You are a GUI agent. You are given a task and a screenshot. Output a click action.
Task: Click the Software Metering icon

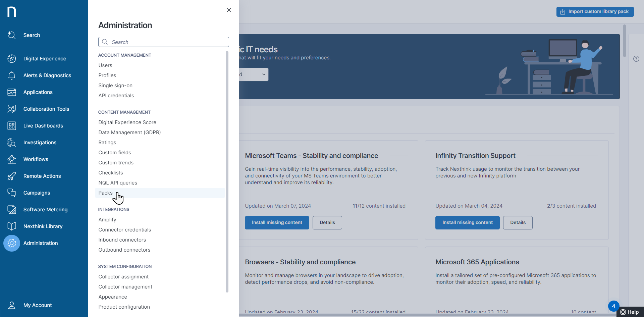(12, 210)
